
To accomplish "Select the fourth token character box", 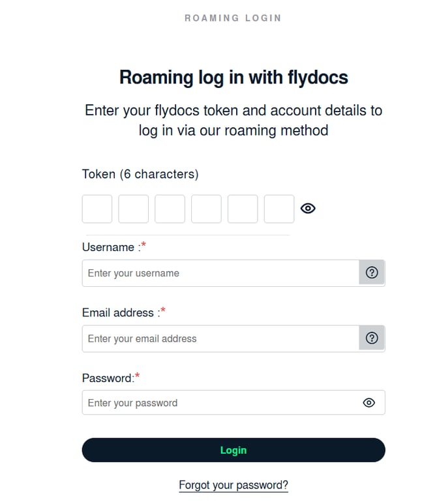I will tap(206, 209).
